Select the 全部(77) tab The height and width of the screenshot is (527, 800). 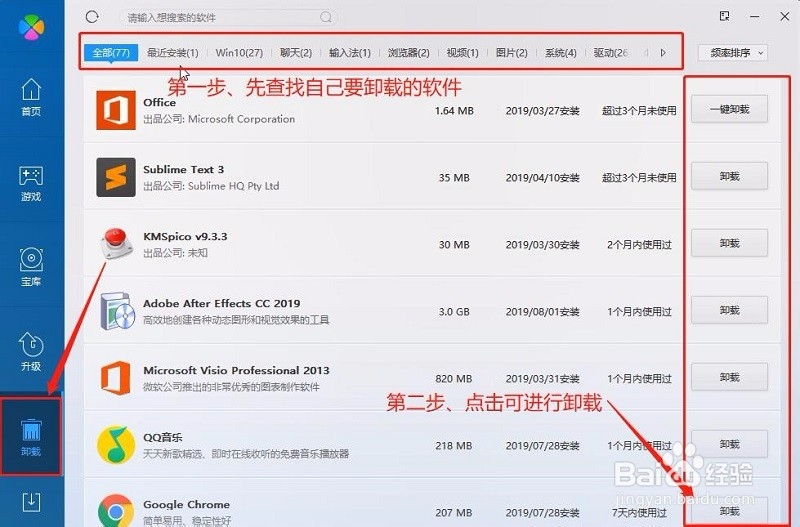(x=111, y=53)
